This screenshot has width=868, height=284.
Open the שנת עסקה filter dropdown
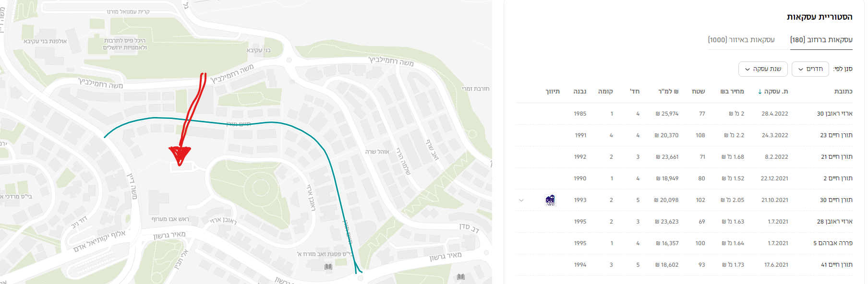click(x=762, y=69)
